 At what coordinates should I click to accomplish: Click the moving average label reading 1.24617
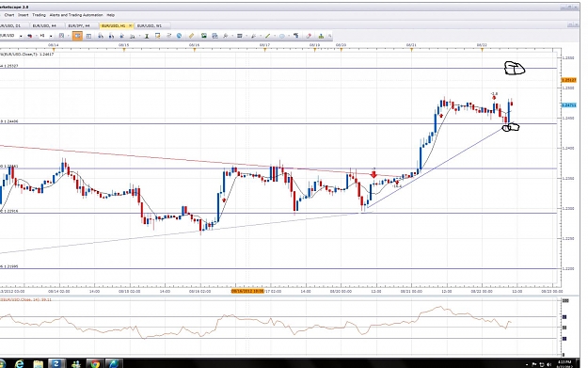27,55
